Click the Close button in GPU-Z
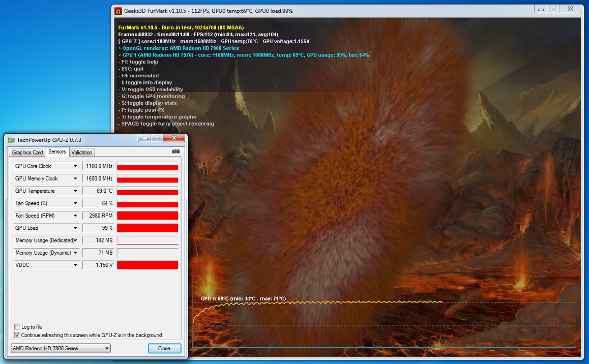The width and height of the screenshot is (589, 364). tap(164, 348)
